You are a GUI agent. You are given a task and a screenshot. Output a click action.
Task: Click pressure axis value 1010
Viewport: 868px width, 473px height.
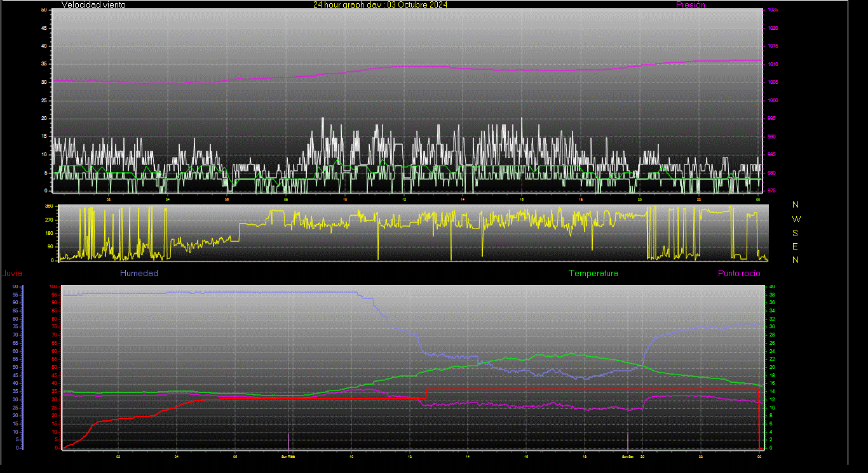pos(772,65)
